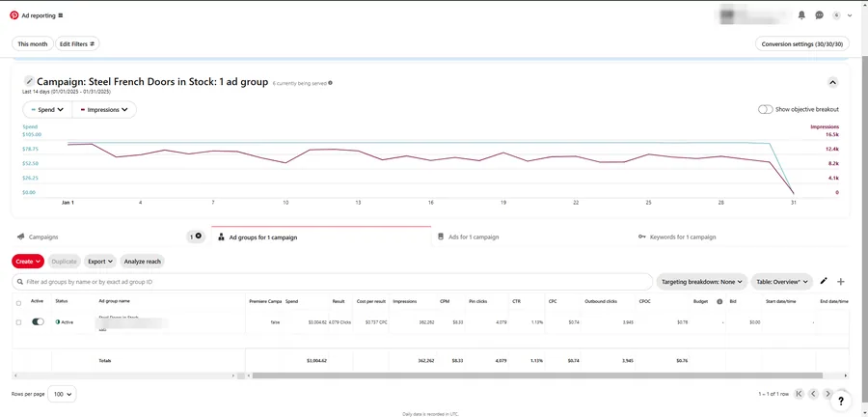Toggle Show objective breakout switch
This screenshot has height=417, width=868.
pyautogui.click(x=765, y=110)
